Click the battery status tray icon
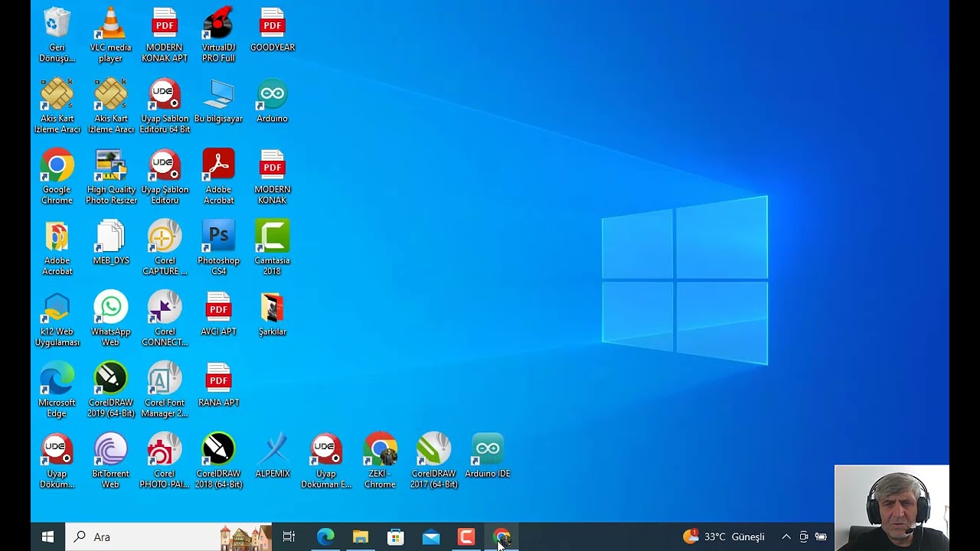The width and height of the screenshot is (980, 551). point(821,537)
